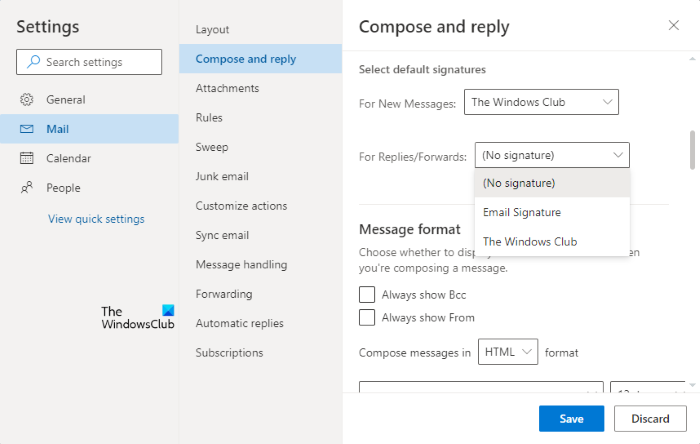Click the Calendar icon in sidebar
This screenshot has height=444, width=700.
pos(27,158)
